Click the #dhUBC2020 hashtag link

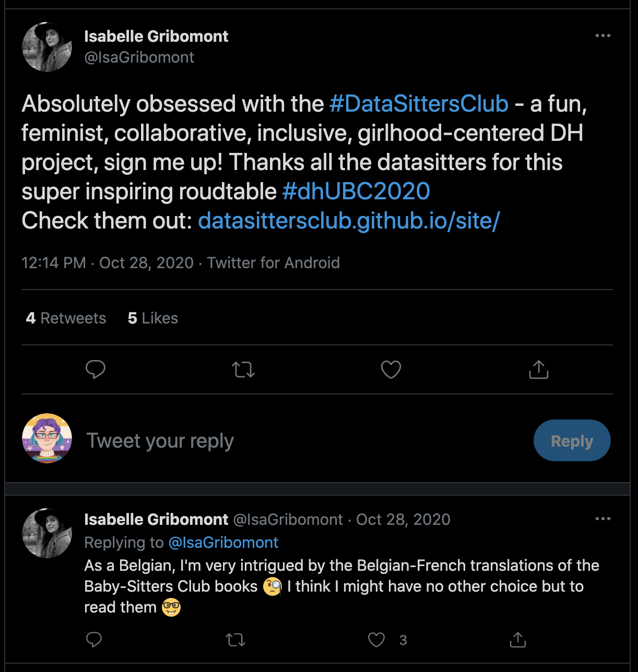click(356, 191)
